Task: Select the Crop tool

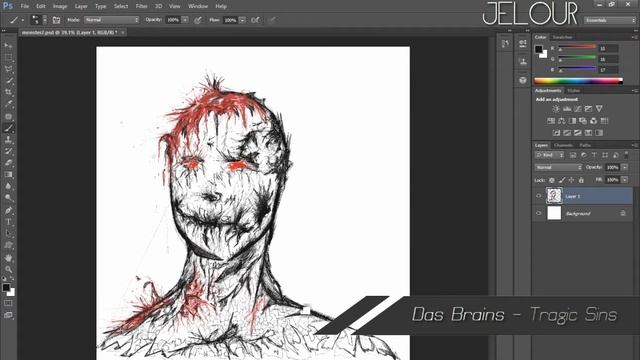Action: click(x=8, y=93)
